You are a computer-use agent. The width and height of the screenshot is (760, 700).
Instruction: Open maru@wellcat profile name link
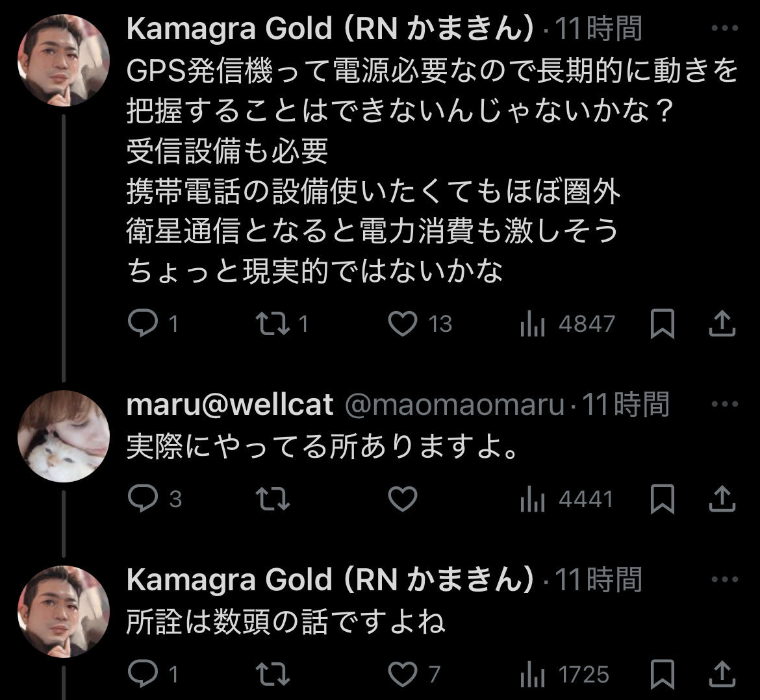pos(229,405)
